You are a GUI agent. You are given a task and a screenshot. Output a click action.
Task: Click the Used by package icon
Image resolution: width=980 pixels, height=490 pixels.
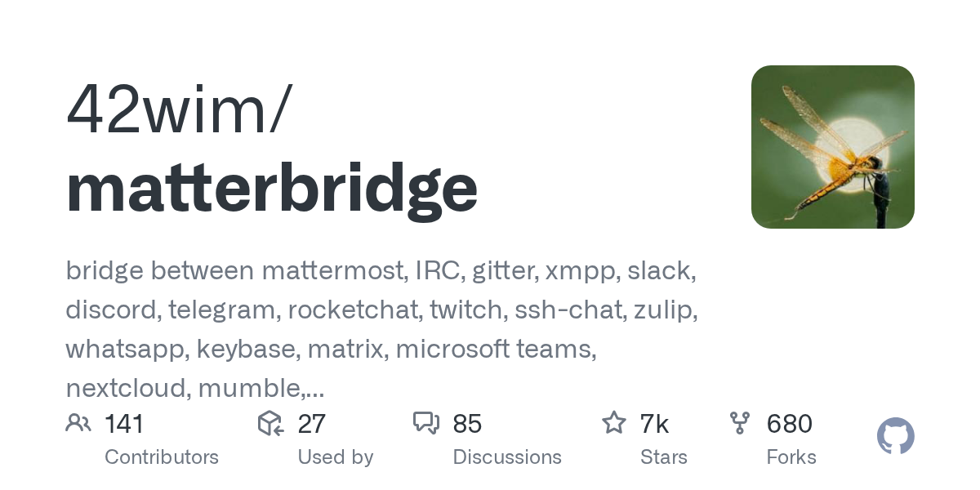pyautogui.click(x=270, y=423)
